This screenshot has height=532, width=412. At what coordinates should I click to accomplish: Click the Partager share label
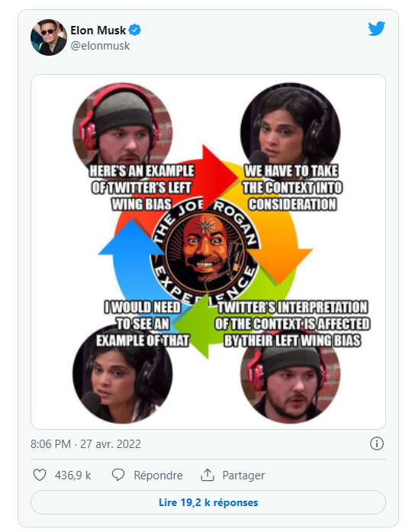(243, 476)
